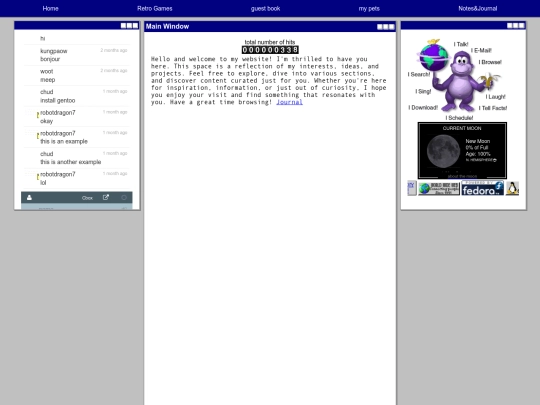
Task: Click the Fedora powered-by badge
Action: coord(482,188)
